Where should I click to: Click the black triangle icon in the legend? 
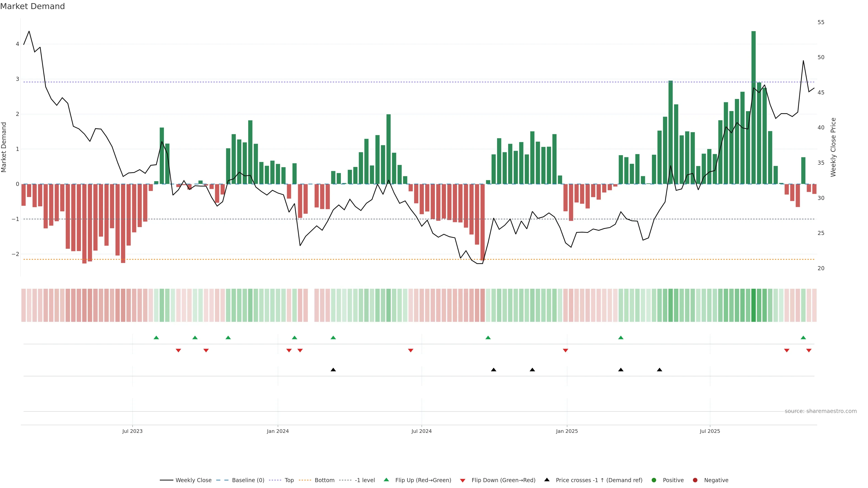pyautogui.click(x=547, y=480)
